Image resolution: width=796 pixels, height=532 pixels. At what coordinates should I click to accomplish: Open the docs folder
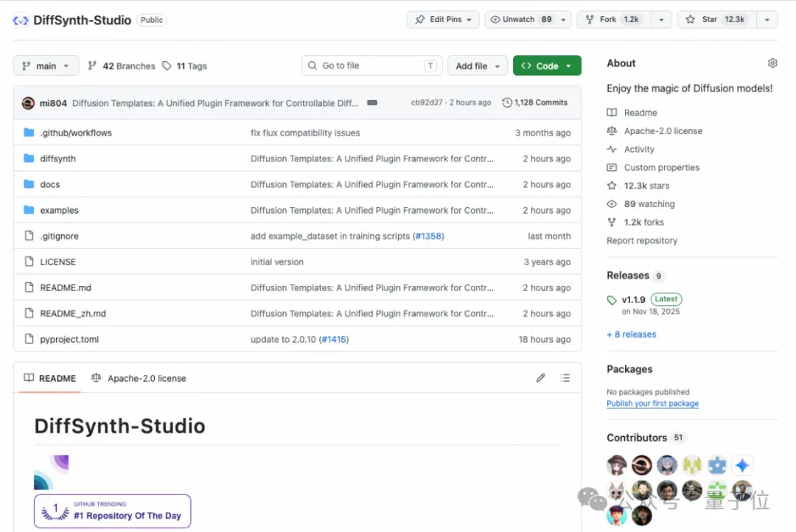50,184
